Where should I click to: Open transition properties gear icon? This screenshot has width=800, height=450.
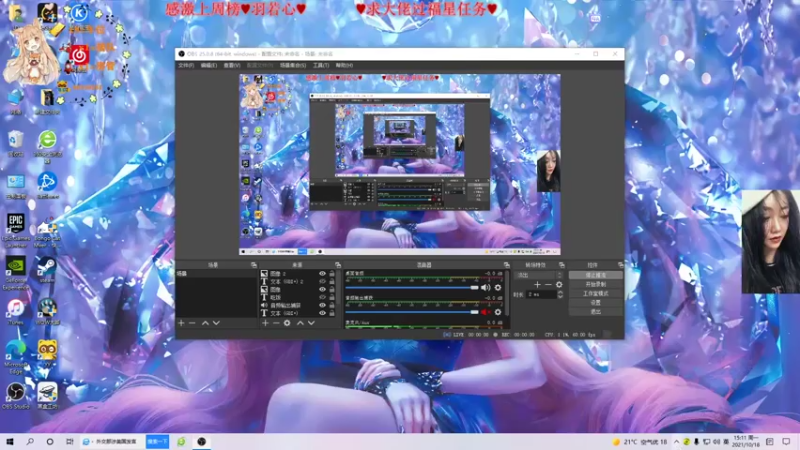point(559,285)
